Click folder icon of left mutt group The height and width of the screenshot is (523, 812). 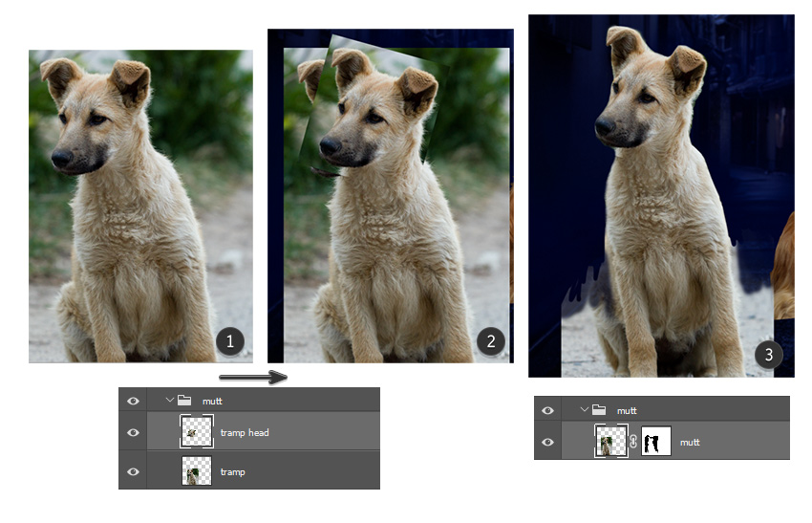[184, 401]
